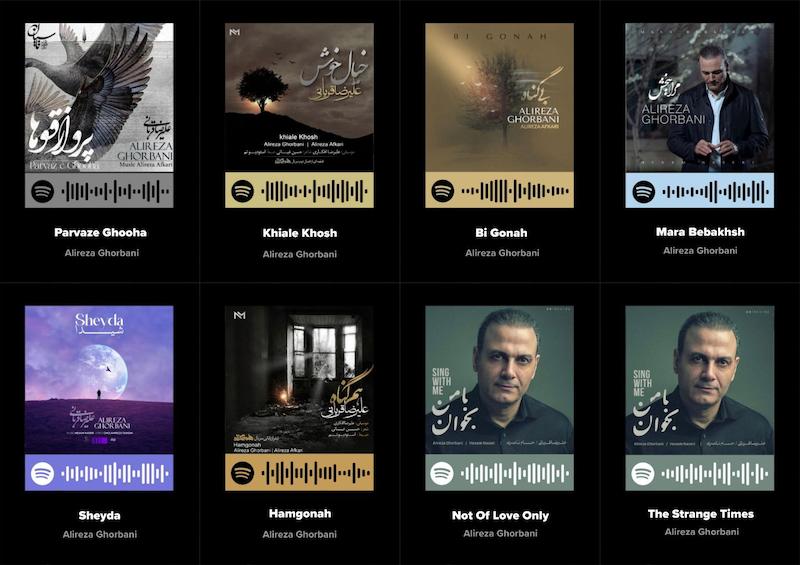Click the Spotify logo under Parvaze Ghooha cover

point(42,192)
